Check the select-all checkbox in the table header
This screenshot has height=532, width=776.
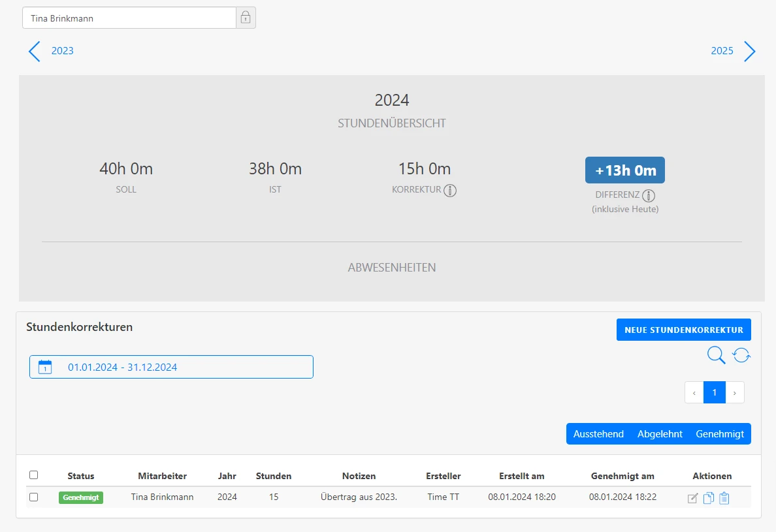point(35,475)
